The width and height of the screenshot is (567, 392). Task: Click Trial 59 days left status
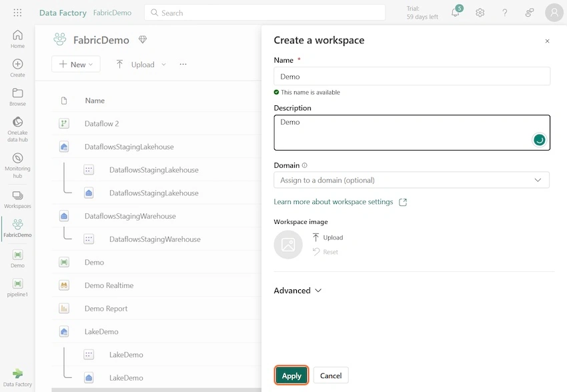pos(422,13)
